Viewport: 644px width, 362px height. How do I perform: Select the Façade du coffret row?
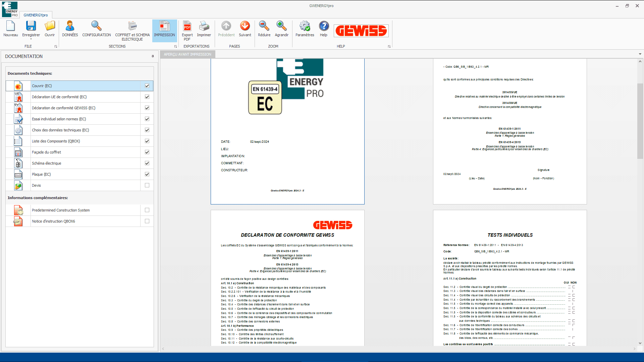[x=79, y=152]
